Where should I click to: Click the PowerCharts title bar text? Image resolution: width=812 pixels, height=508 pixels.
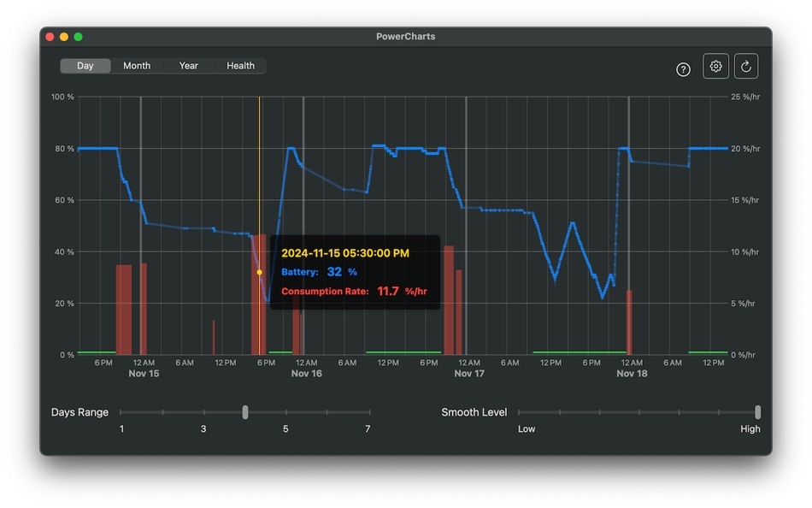(405, 36)
